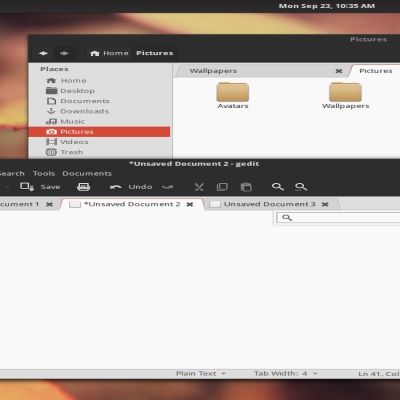Click the paste clipboard icon
Viewport: 400px width, 400px height.
[246, 187]
